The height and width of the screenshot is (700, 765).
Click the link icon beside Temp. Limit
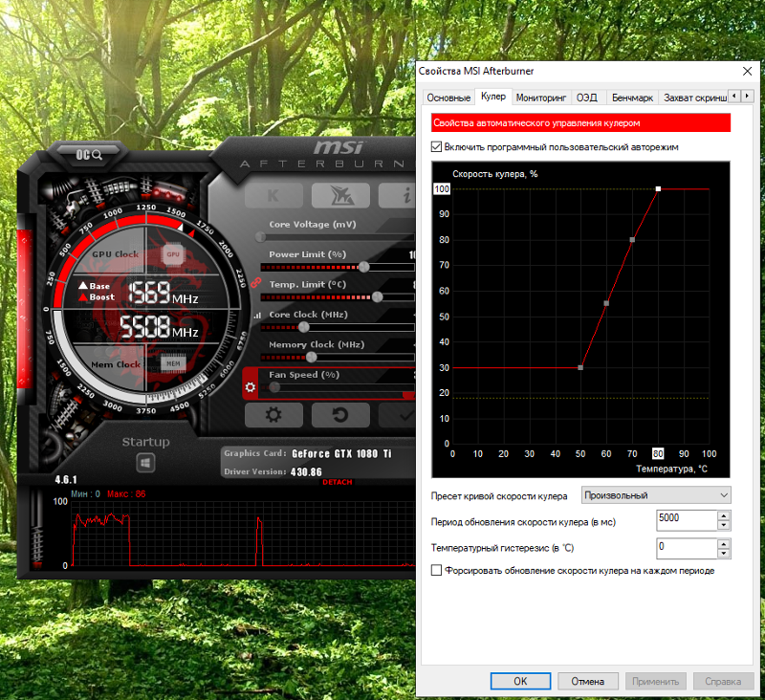[255, 282]
